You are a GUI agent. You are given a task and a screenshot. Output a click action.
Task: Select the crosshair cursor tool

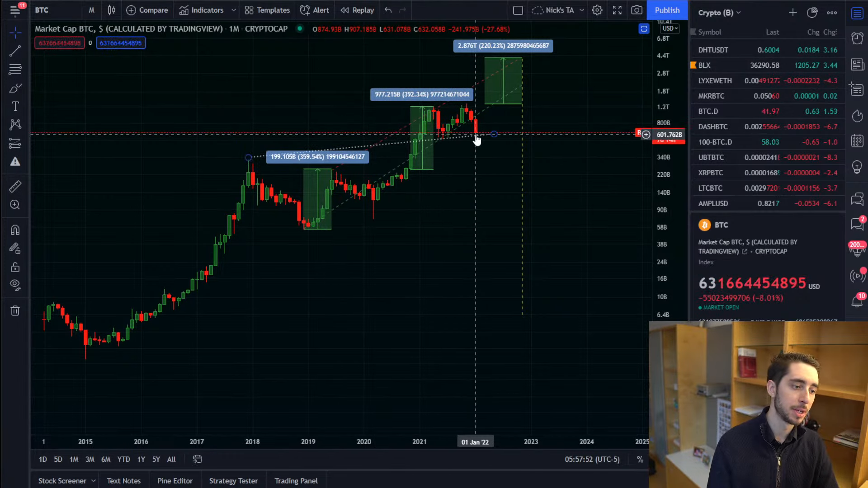tap(15, 32)
